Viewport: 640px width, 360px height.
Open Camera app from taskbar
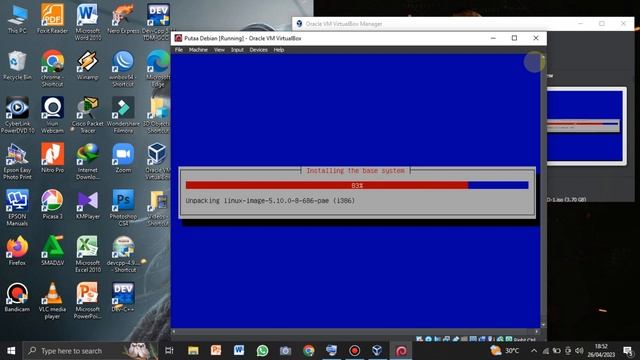point(285,351)
